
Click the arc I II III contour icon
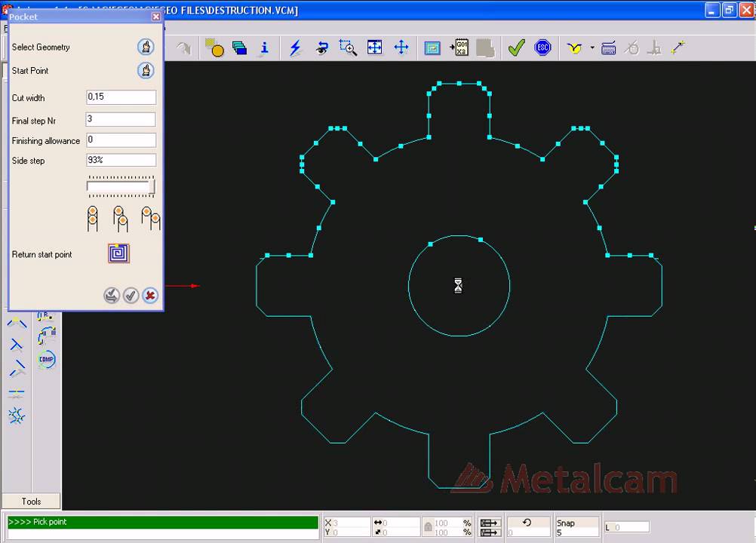[x=47, y=336]
